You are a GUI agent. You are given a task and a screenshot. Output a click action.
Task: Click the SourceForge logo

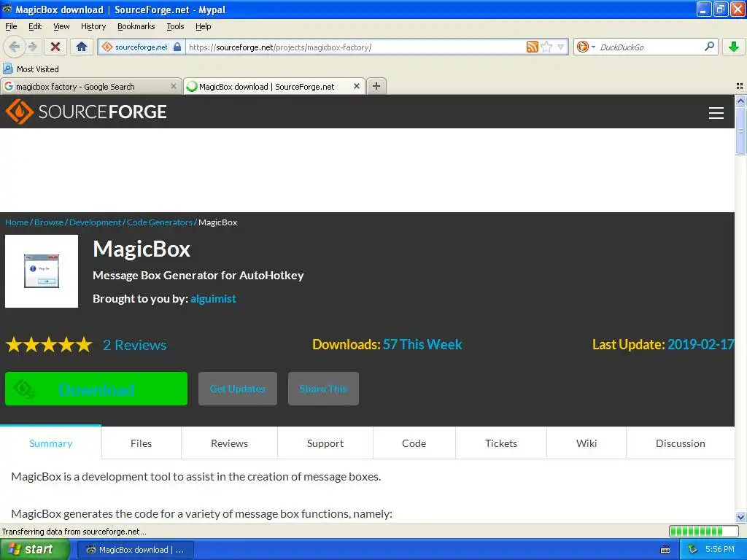tap(86, 112)
